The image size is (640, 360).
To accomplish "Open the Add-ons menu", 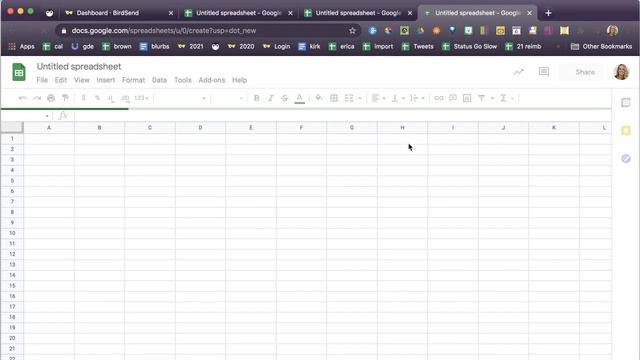I will coord(212,80).
